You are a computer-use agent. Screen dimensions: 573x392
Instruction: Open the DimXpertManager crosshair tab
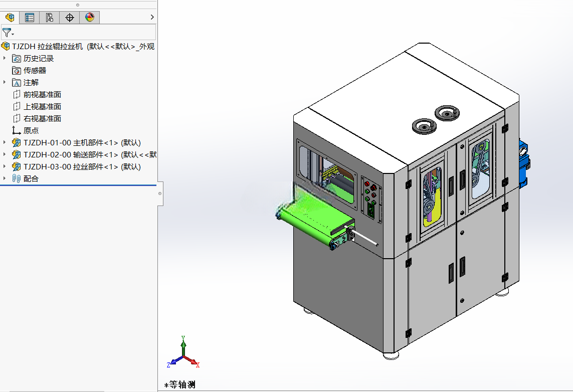70,17
